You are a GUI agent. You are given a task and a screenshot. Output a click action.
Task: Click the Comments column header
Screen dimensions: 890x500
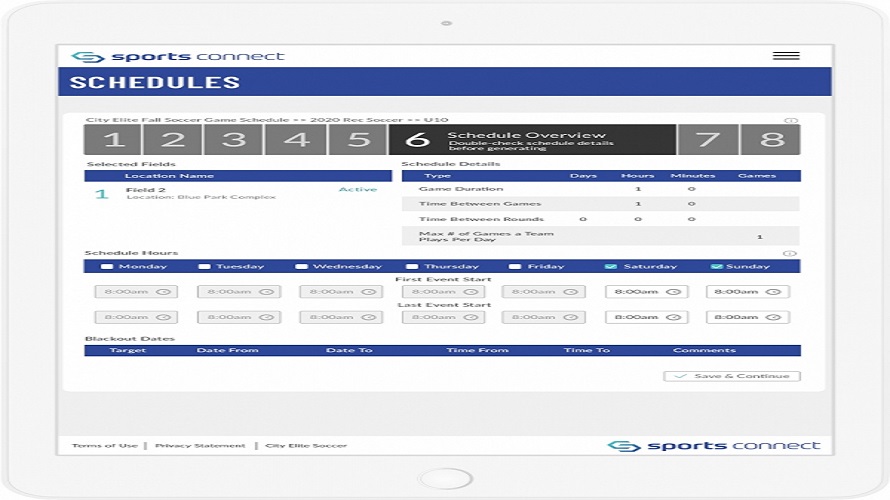(704, 350)
